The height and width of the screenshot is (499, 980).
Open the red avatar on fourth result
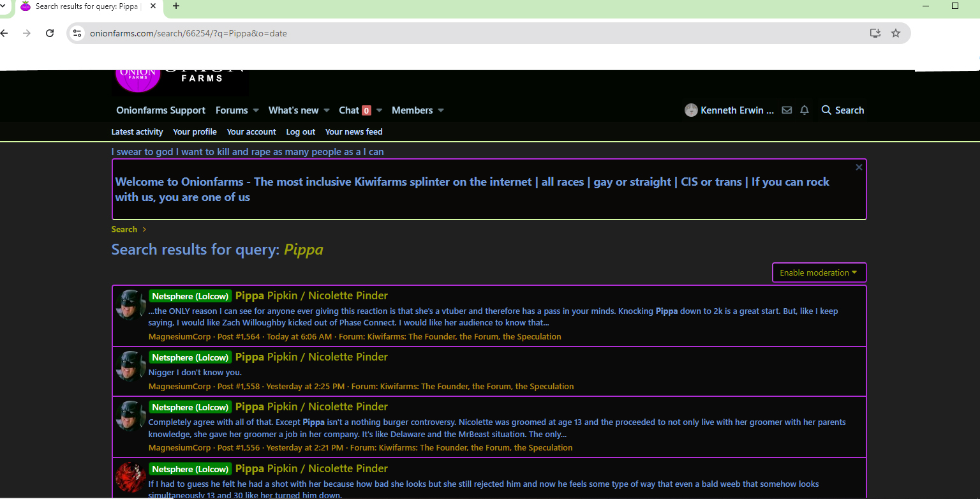pyautogui.click(x=131, y=478)
